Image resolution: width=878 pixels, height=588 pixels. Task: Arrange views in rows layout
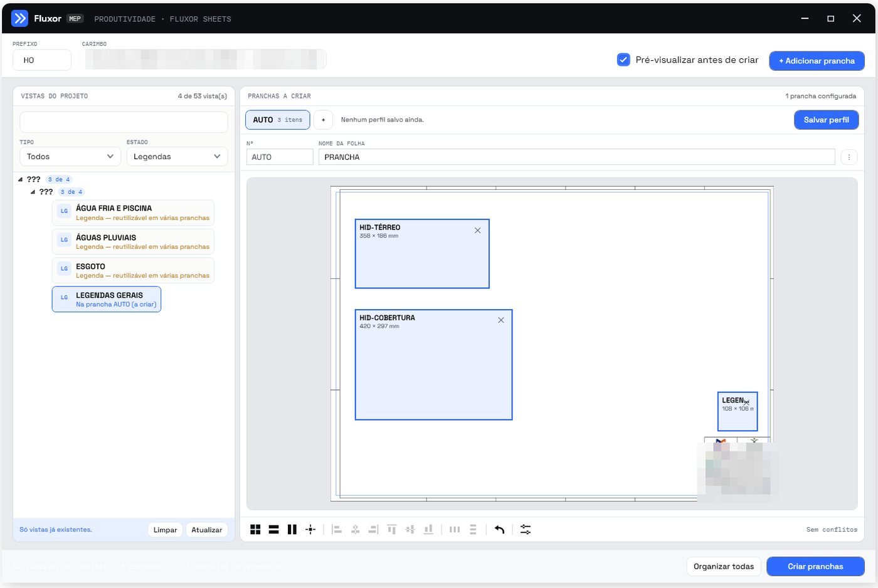coord(273,530)
